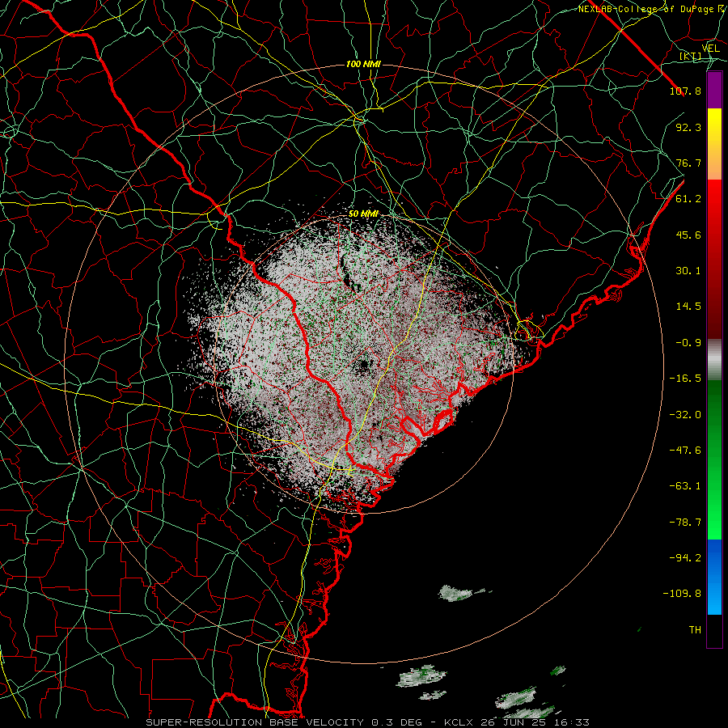Select the purple segment of the color bar
The image size is (728, 728).
point(714,90)
